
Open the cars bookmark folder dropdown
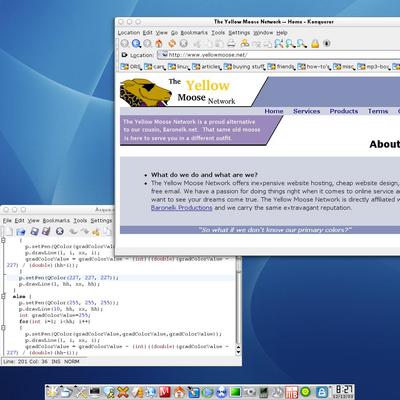tap(155, 67)
